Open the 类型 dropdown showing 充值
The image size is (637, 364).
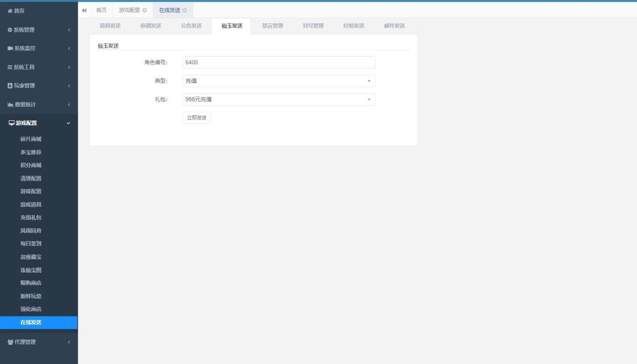pos(278,81)
